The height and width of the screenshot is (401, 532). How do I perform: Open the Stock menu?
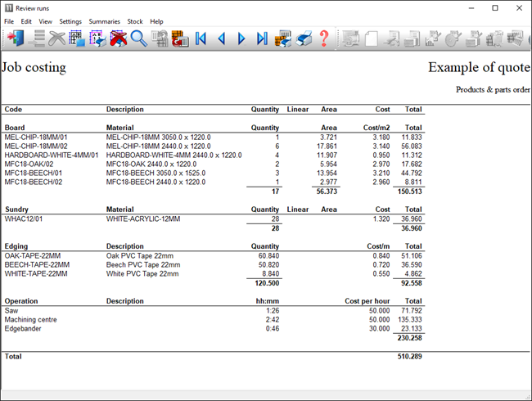tap(135, 21)
